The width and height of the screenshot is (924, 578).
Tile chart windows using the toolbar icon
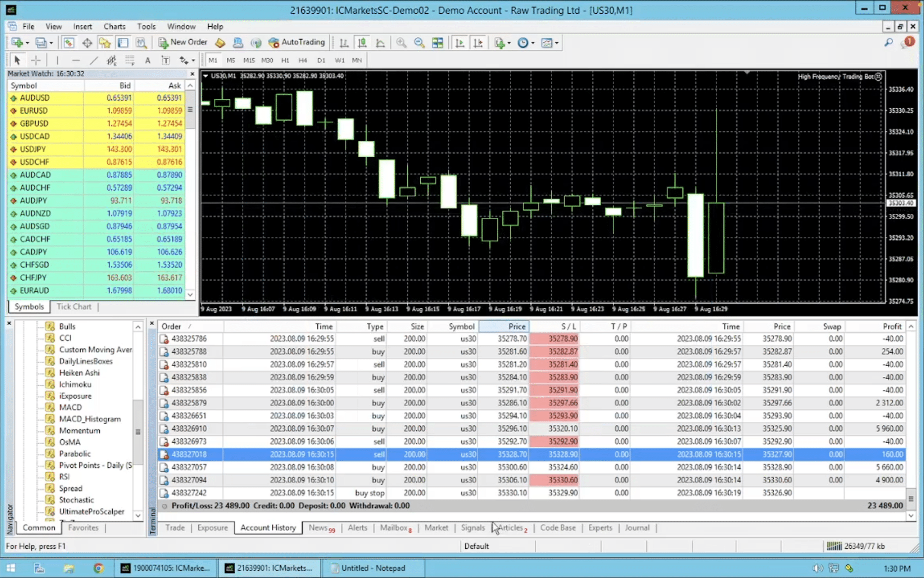[438, 43]
